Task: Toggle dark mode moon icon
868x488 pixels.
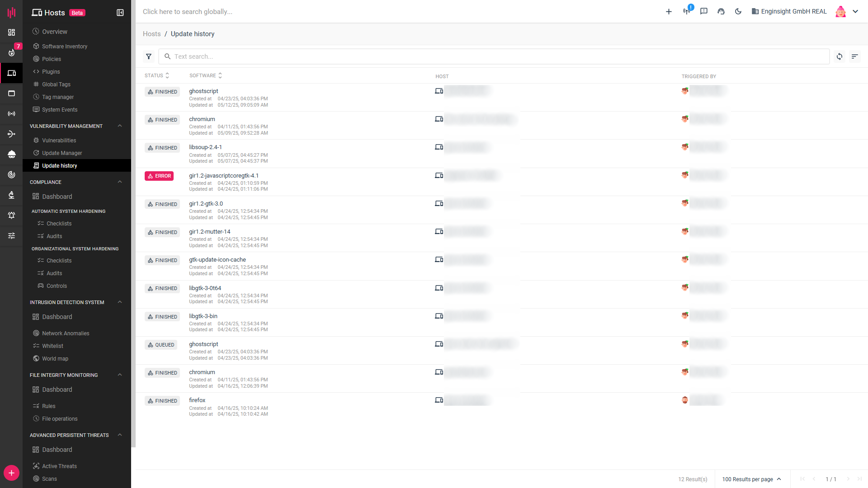Action: click(738, 11)
